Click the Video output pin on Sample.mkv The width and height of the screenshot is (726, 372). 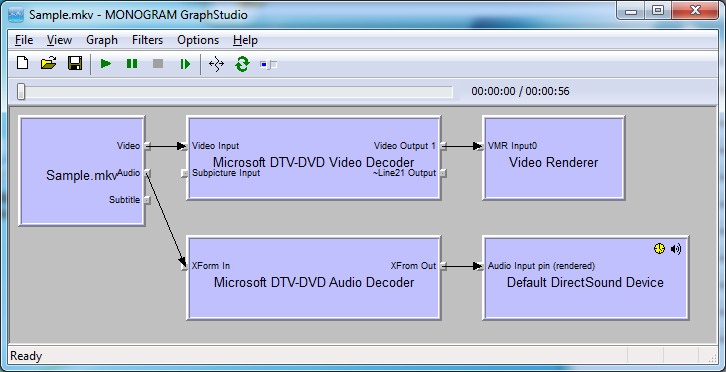pos(147,146)
